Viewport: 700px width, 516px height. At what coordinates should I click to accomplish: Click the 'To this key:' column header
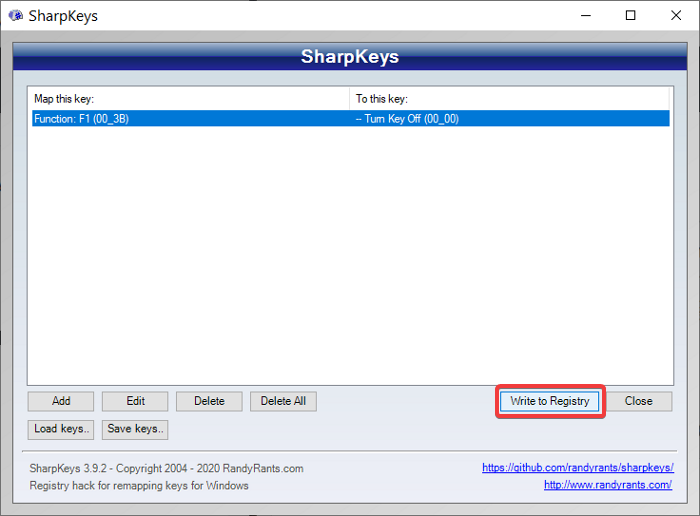pos(509,99)
